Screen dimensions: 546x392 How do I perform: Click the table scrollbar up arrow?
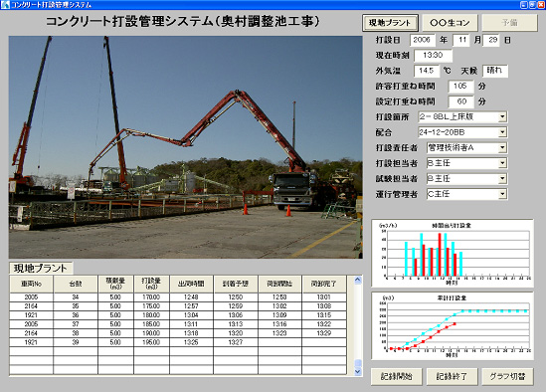point(358,281)
